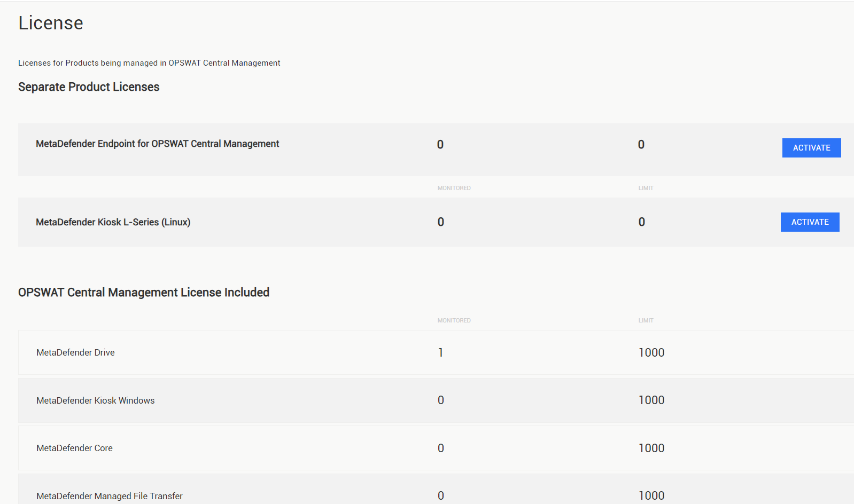Activate the MetaDefender Endpoint license
This screenshot has height=504, width=854.
pos(811,148)
